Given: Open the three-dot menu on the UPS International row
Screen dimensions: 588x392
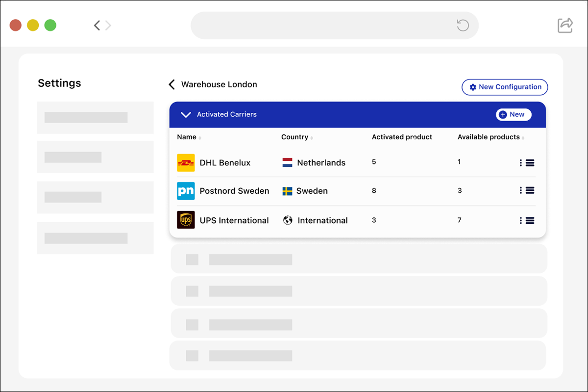Looking at the screenshot, I should pyautogui.click(x=520, y=220).
